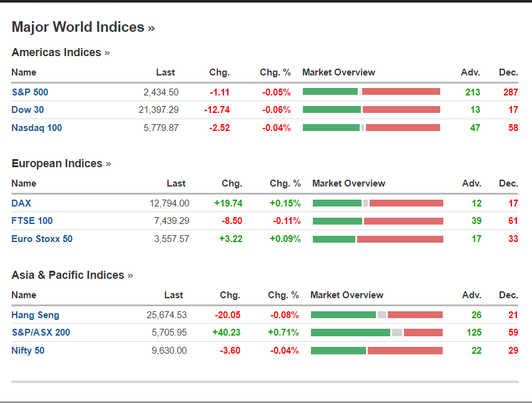This screenshot has height=403, width=532.
Task: Open Euro Stoxx 50 details
Action: coord(42,239)
